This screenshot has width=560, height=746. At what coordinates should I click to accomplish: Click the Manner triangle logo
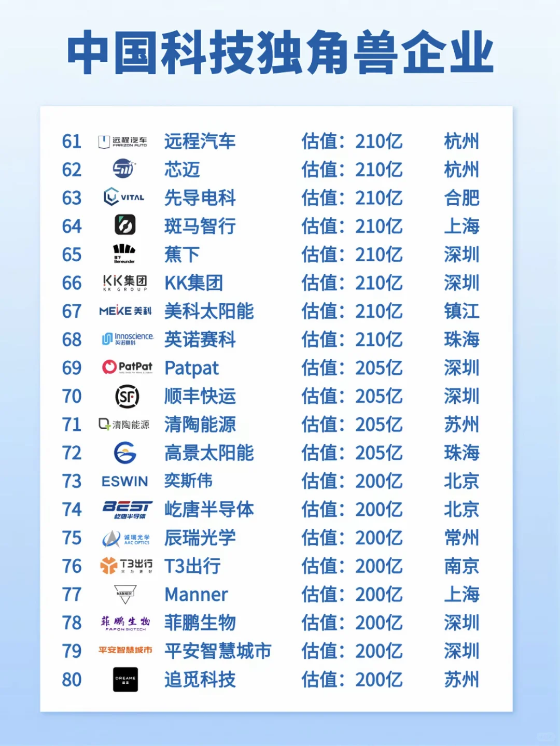pyautogui.click(x=125, y=594)
